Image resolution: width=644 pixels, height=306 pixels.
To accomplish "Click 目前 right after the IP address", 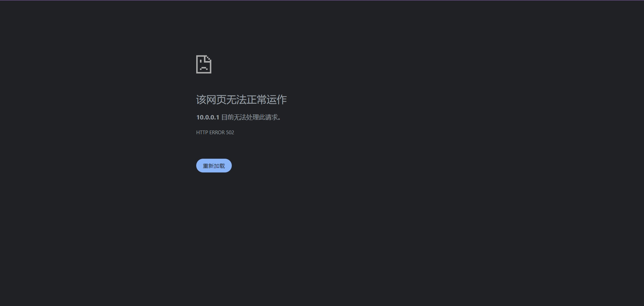I will click(227, 117).
